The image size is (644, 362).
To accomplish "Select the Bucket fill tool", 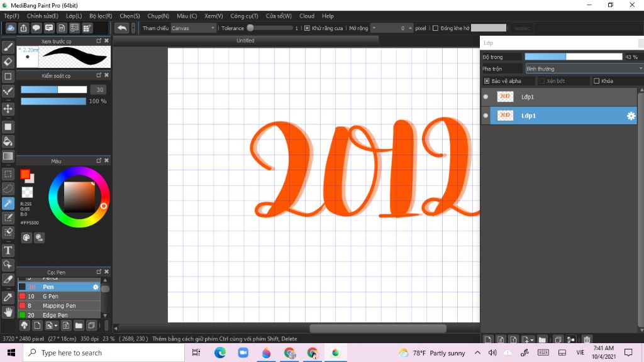I will coord(8,141).
